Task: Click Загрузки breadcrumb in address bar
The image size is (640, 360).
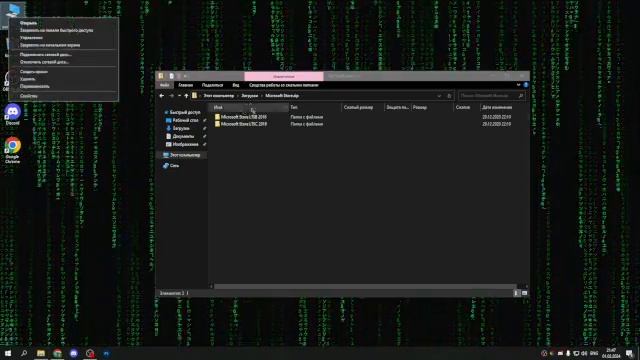Action: (x=249, y=96)
